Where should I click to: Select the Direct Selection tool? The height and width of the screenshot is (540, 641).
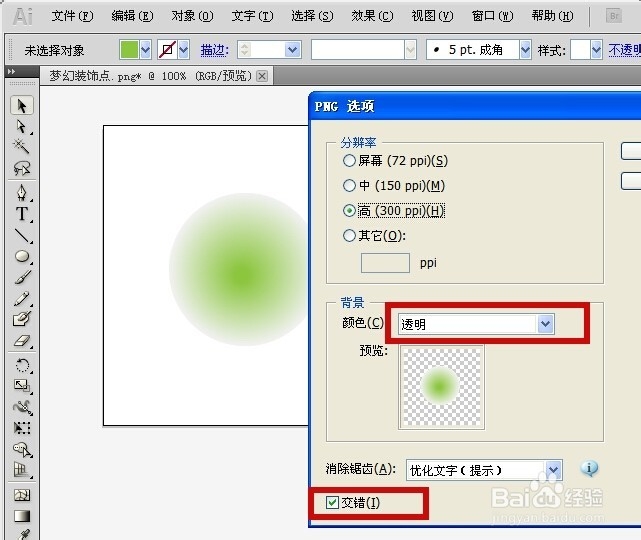(x=22, y=127)
